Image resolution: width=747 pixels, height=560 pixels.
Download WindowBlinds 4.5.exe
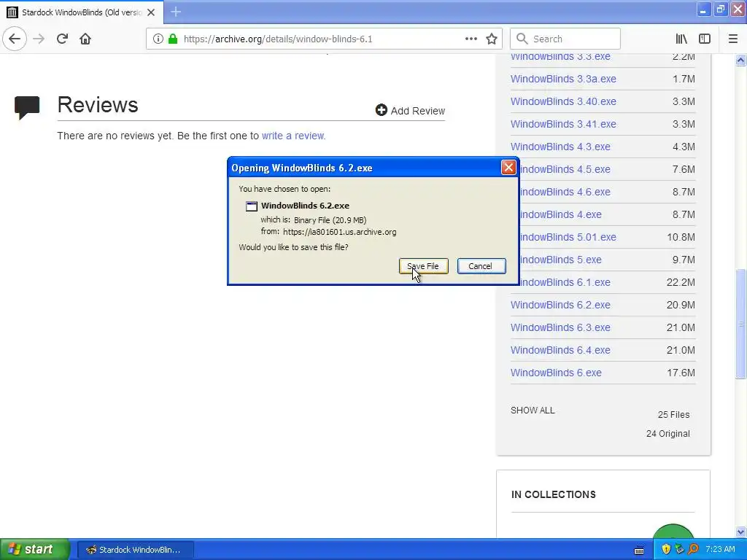(565, 169)
